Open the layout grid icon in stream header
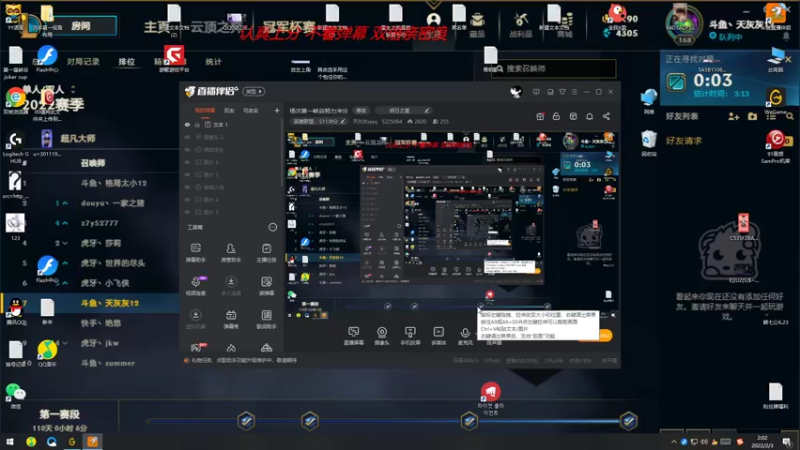This screenshot has width=800, height=450. [573, 116]
